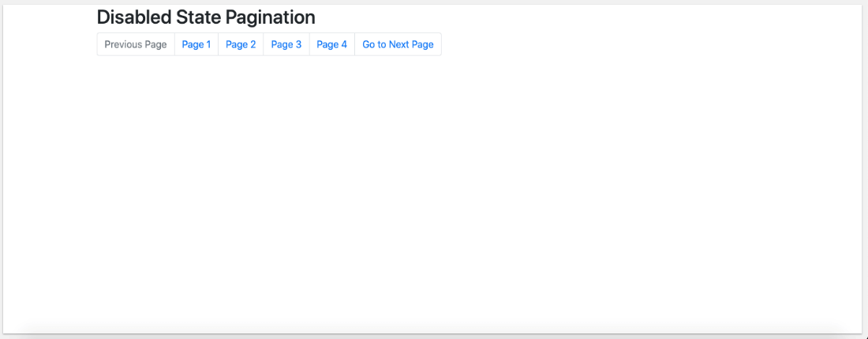Screen dimensions: 868x339
Task: Click the disabled Previous Page item
Action: coord(136,44)
